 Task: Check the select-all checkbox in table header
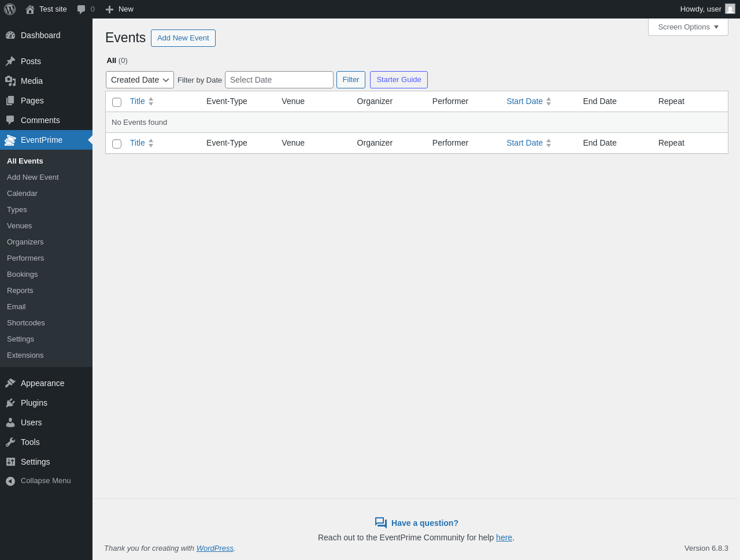(117, 102)
